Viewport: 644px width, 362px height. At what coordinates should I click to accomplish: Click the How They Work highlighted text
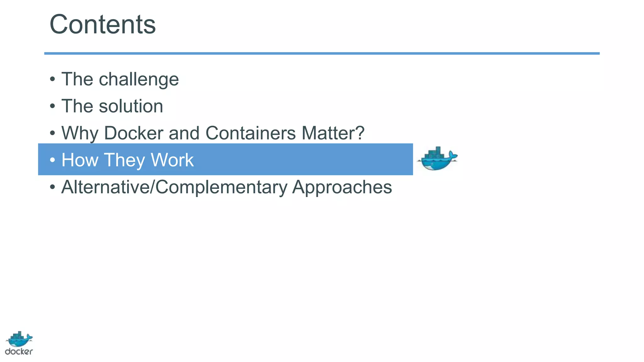point(127,160)
